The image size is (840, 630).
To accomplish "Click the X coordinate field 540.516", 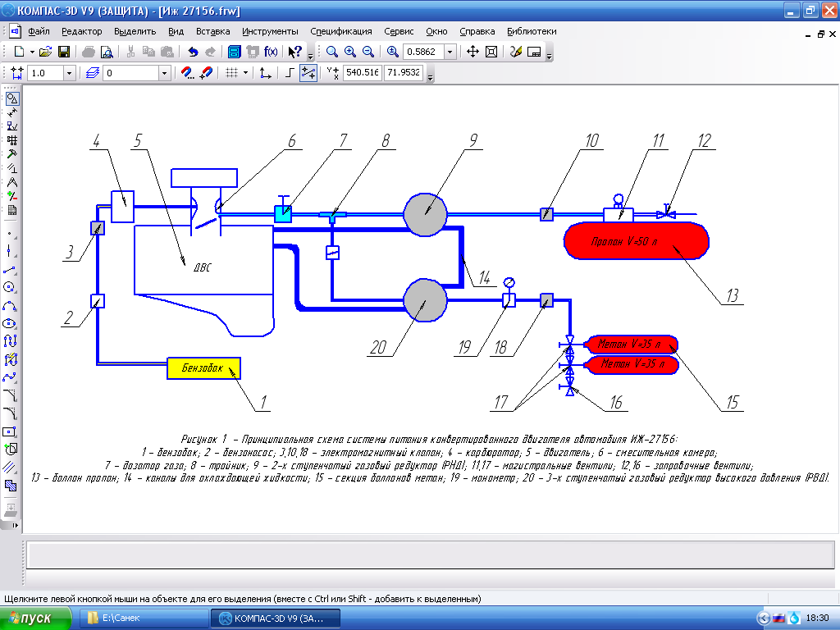I will point(362,72).
